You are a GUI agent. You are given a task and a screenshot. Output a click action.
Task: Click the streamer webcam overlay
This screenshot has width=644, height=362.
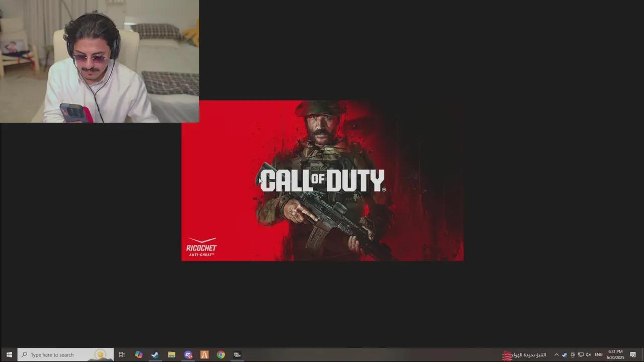click(x=100, y=61)
